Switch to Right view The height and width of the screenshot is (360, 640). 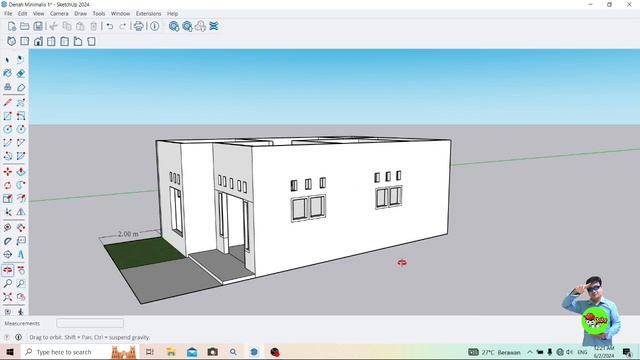tap(51, 41)
